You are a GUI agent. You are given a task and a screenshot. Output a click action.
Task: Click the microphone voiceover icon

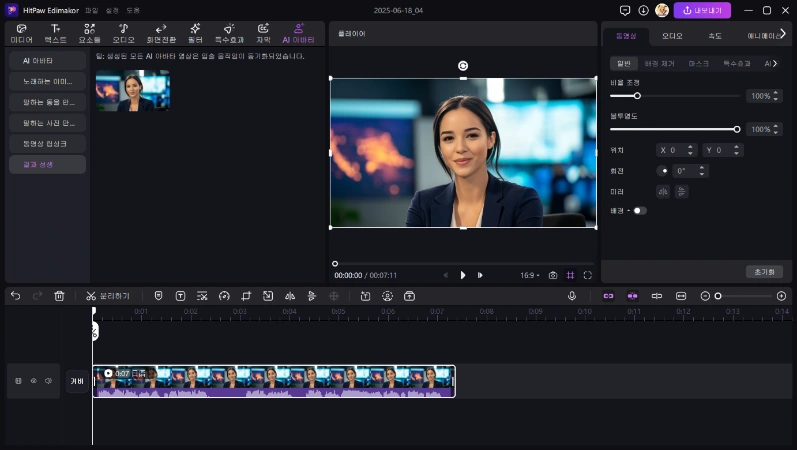coord(572,296)
